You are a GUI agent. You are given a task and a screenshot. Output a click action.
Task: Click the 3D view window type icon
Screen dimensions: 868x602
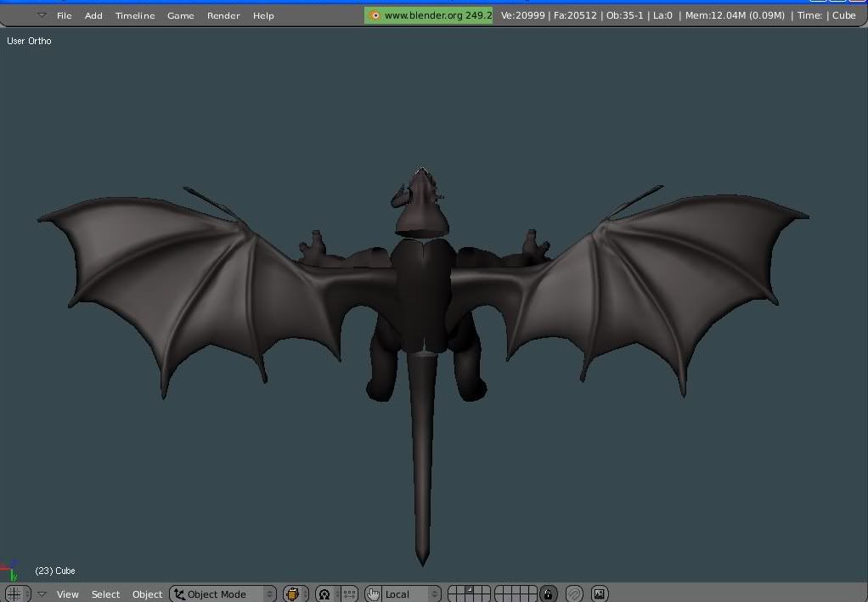14,594
